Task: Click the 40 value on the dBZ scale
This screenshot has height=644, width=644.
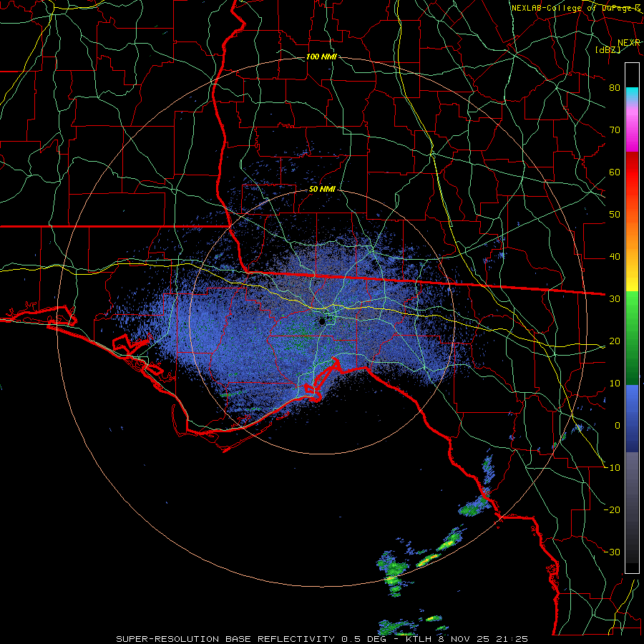Action: (615, 257)
